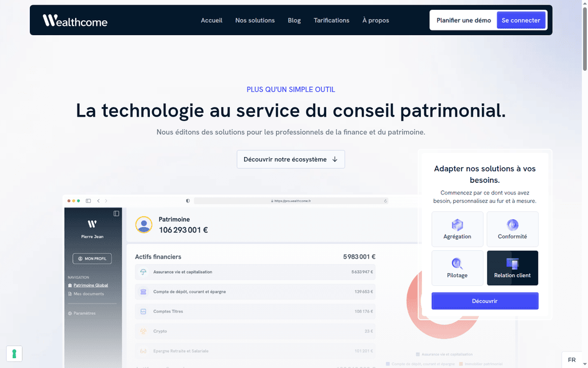
Task: Click the 5 633 947 € amount
Action: 362,272
